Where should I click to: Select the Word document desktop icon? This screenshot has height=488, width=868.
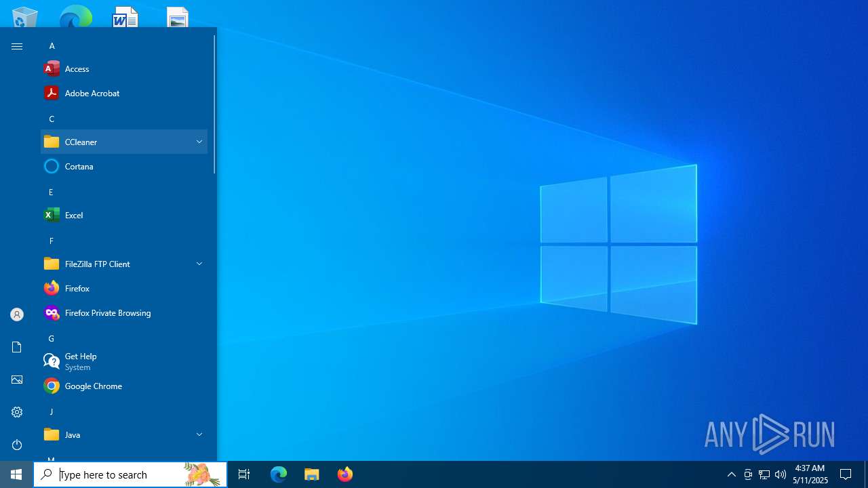tap(125, 16)
